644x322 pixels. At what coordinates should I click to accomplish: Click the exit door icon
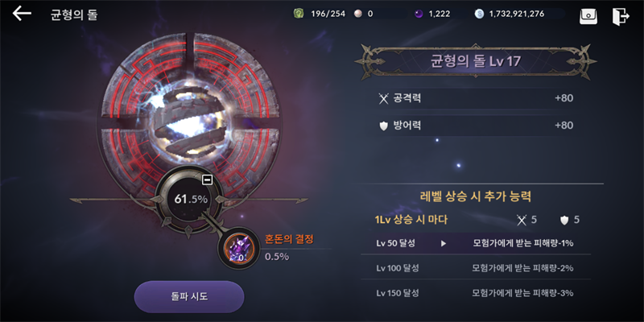pyautogui.click(x=620, y=16)
